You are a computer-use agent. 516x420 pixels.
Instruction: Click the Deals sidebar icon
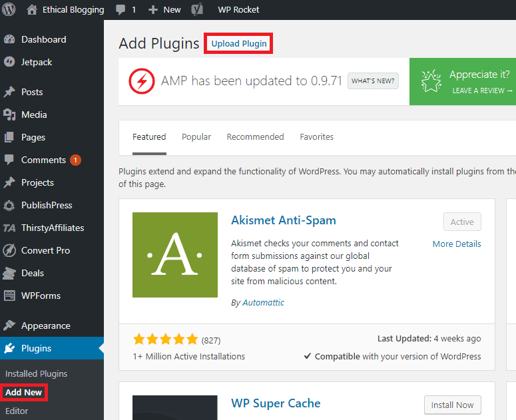pos(9,273)
